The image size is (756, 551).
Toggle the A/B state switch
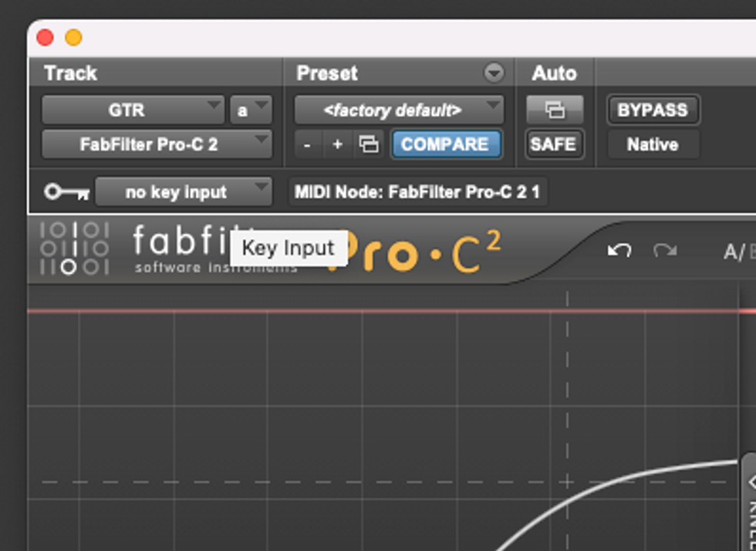pyautogui.click(x=739, y=252)
